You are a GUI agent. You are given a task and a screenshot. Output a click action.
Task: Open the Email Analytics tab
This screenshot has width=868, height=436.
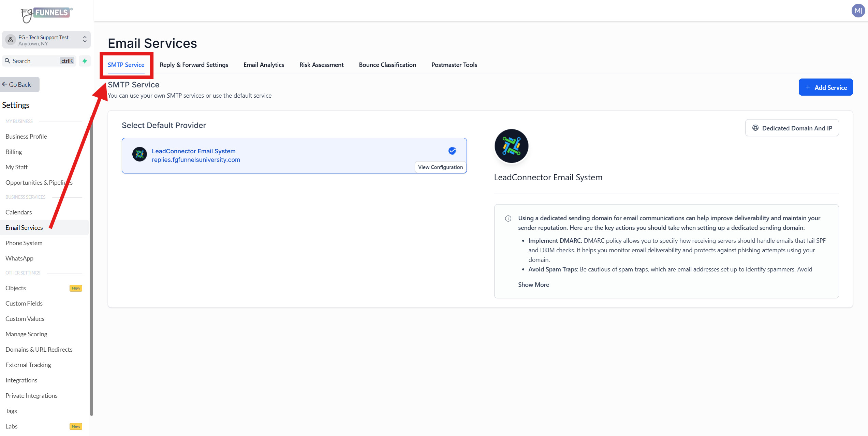(264, 65)
